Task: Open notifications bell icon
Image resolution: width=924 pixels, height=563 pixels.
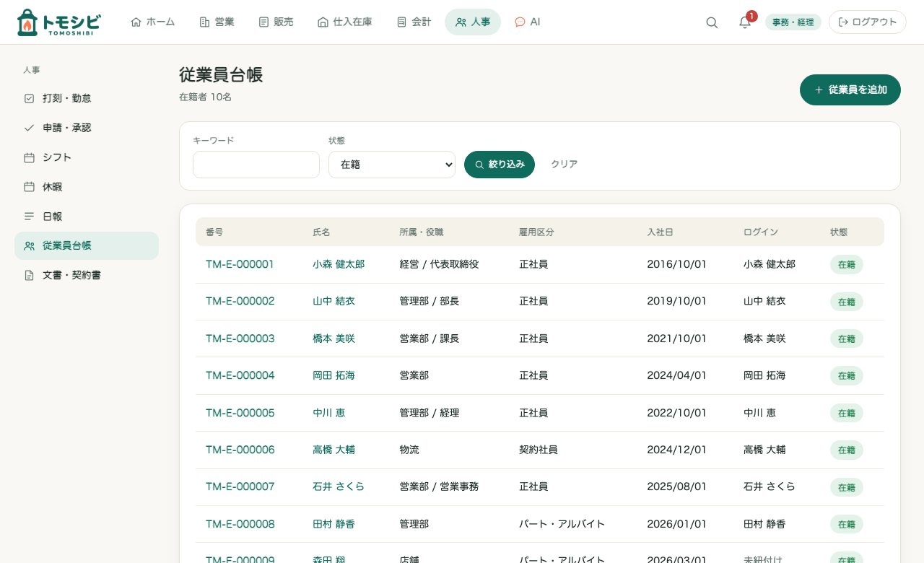Action: click(x=745, y=22)
